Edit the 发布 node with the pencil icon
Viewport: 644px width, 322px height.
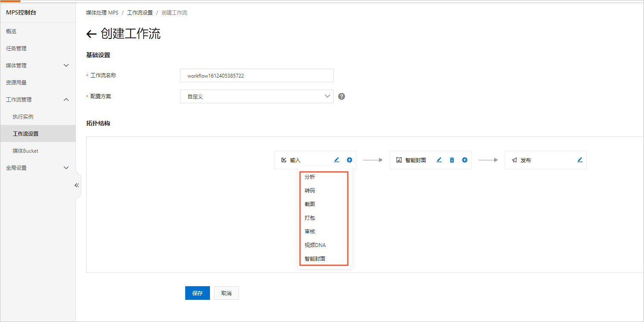pos(580,160)
